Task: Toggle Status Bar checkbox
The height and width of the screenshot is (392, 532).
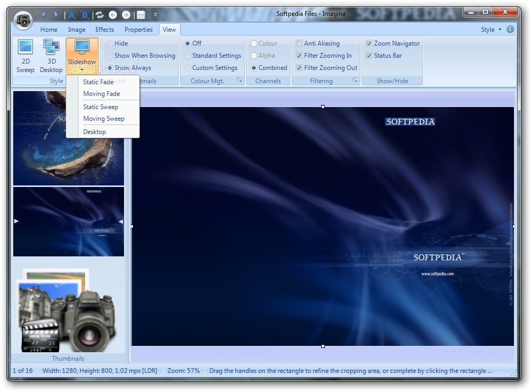Action: tap(384, 56)
